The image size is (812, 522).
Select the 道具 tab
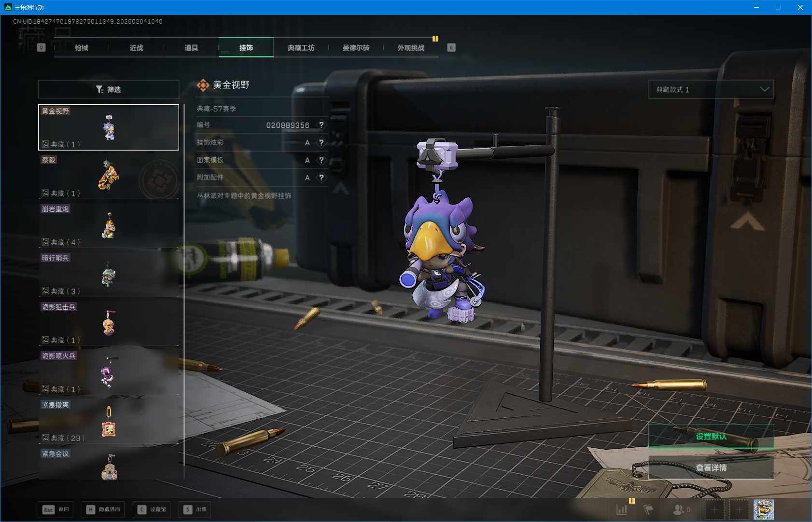(x=191, y=48)
